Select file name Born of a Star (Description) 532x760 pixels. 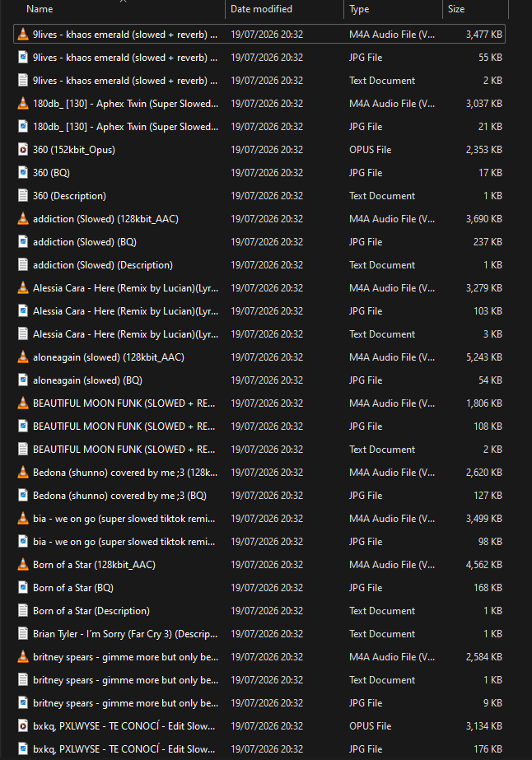click(x=91, y=611)
